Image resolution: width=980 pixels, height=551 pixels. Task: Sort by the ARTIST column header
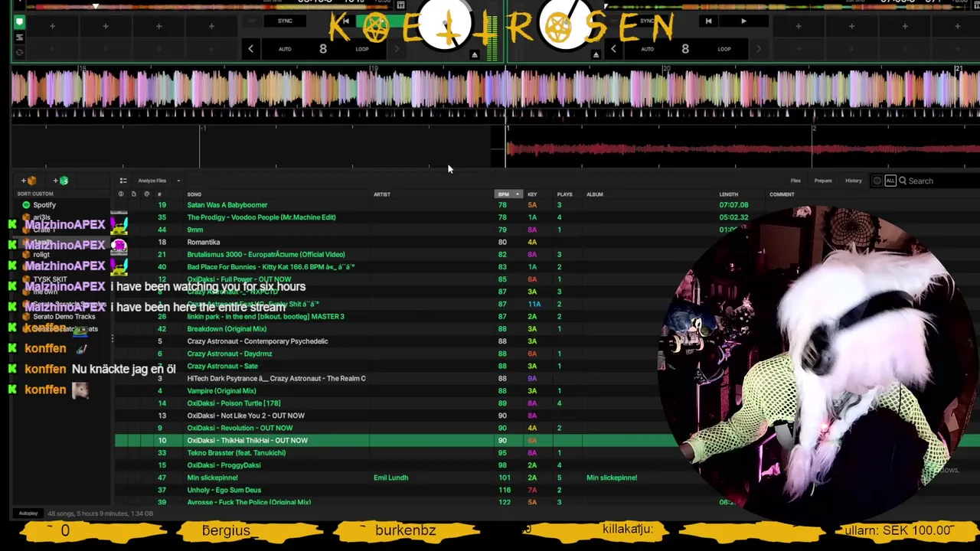click(382, 194)
